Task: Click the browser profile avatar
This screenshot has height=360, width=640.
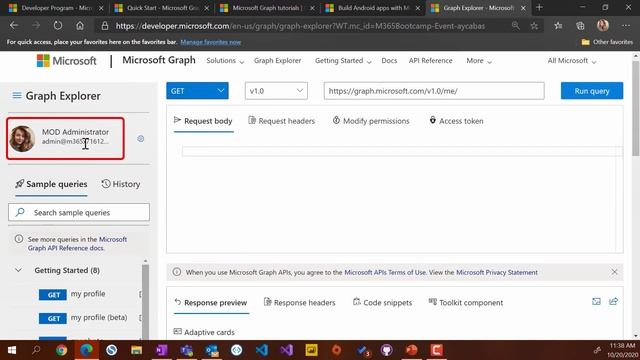Action: 603,25
